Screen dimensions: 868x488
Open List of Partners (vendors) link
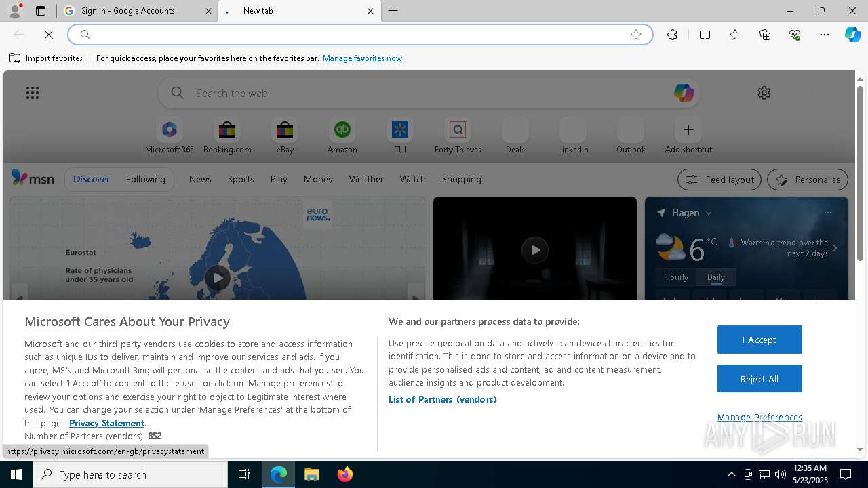tap(443, 399)
